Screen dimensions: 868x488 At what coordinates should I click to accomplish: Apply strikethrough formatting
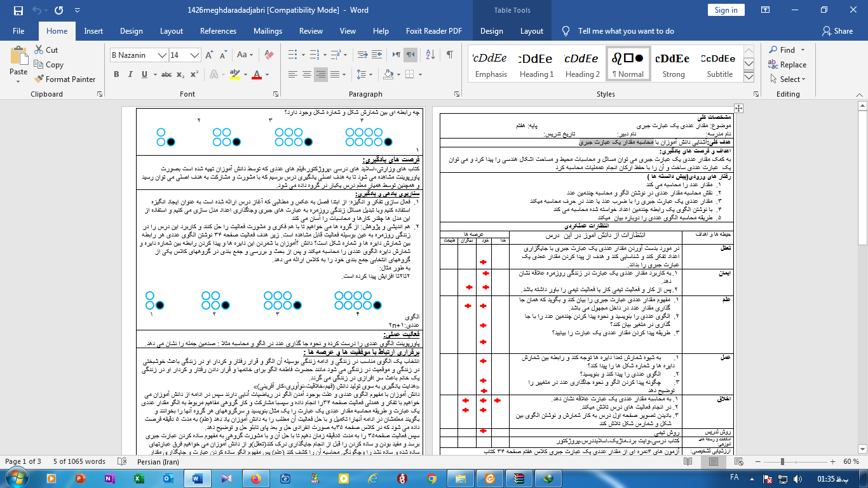point(166,74)
